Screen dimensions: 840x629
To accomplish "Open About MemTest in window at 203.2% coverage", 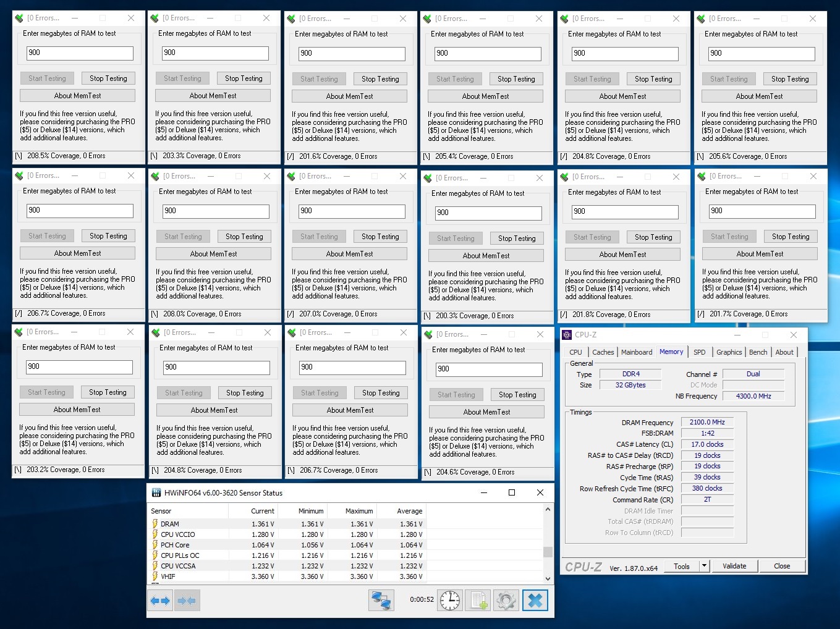I will 77,410.
